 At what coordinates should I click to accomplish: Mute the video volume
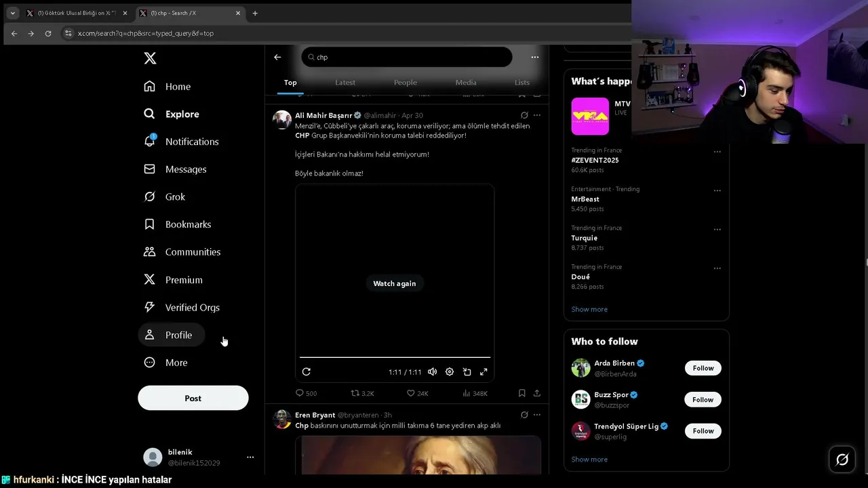pyautogui.click(x=432, y=371)
